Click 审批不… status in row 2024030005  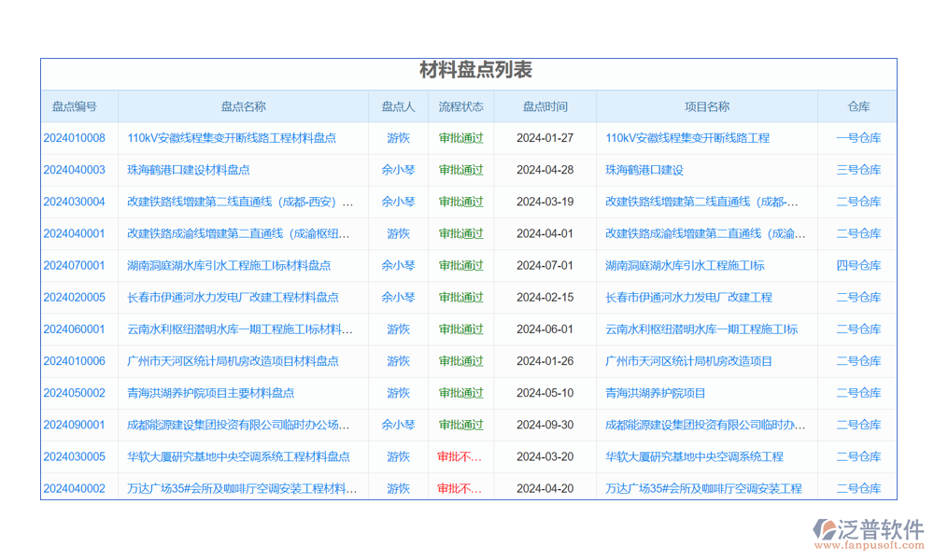(460, 457)
